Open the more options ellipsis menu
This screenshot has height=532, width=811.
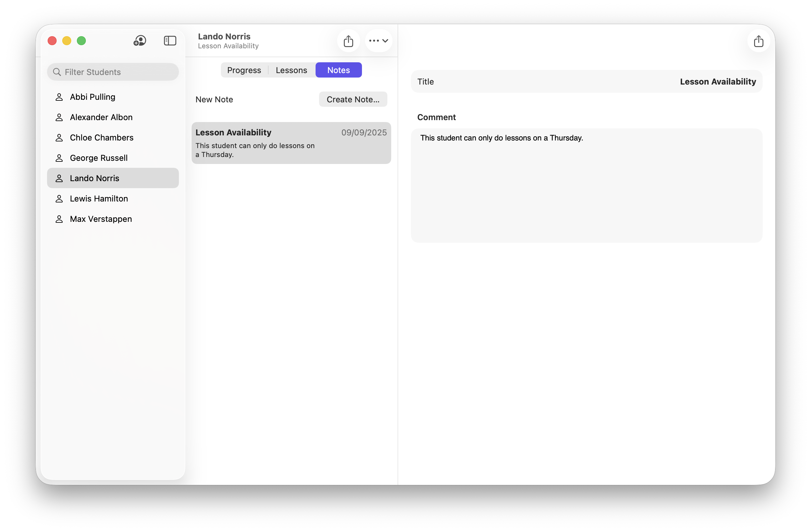(x=378, y=41)
